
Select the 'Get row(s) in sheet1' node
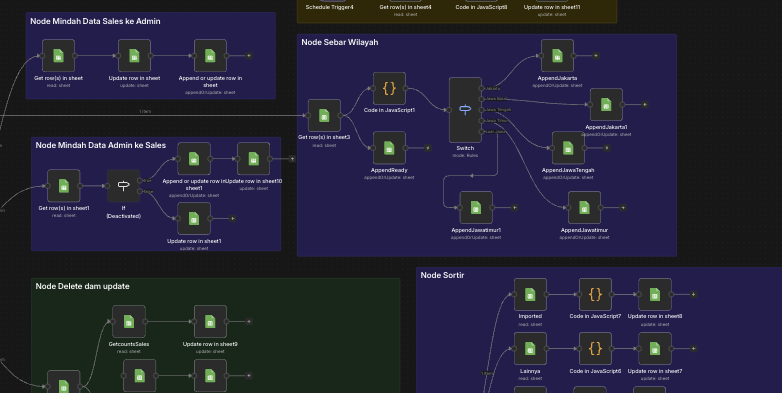click(x=64, y=186)
